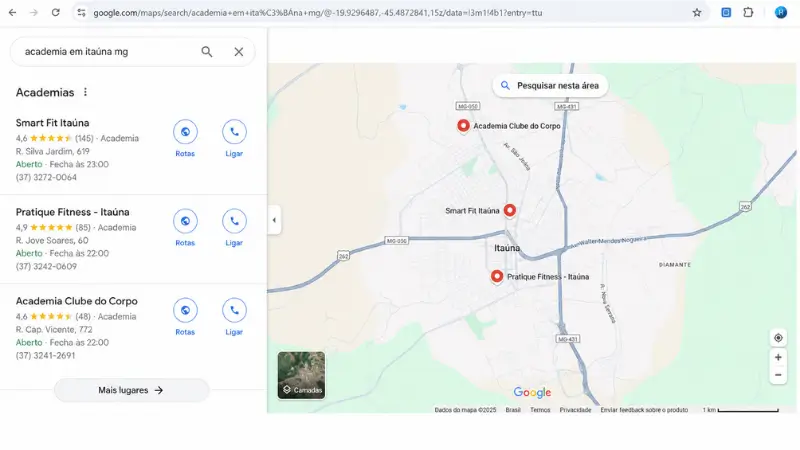Get Rotas for Academia Clube do Corpo
The width and height of the screenshot is (800, 450).
pos(185,317)
